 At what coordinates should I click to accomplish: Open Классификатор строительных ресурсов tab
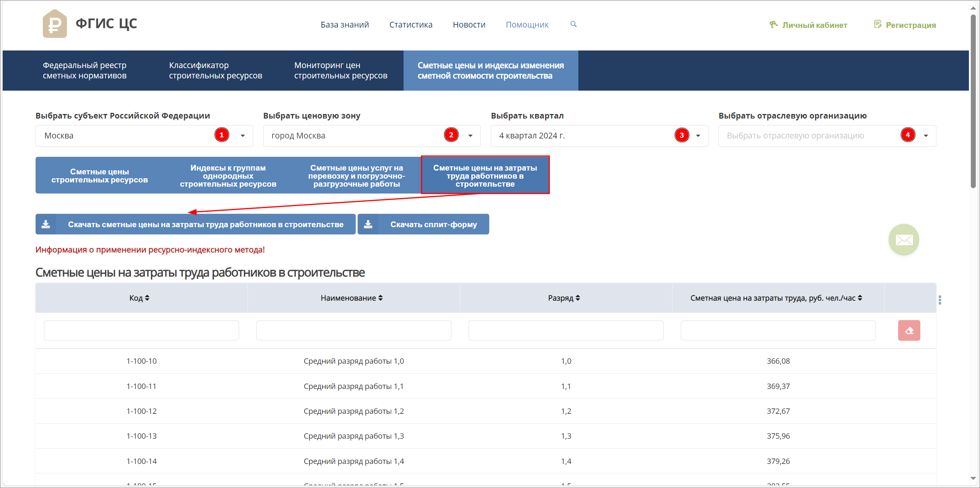[215, 70]
